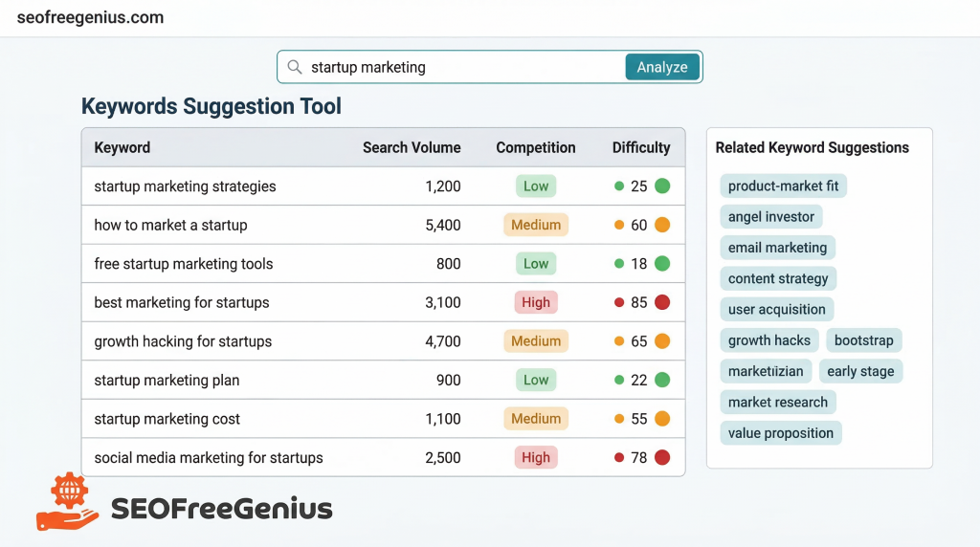Image resolution: width=980 pixels, height=547 pixels.
Task: Click High badge for best marketing for startups
Action: point(536,302)
